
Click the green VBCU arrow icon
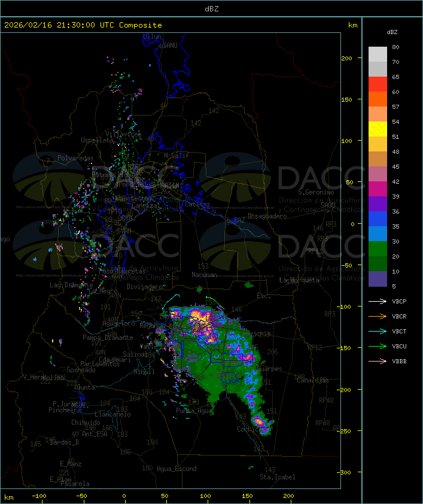click(x=378, y=346)
